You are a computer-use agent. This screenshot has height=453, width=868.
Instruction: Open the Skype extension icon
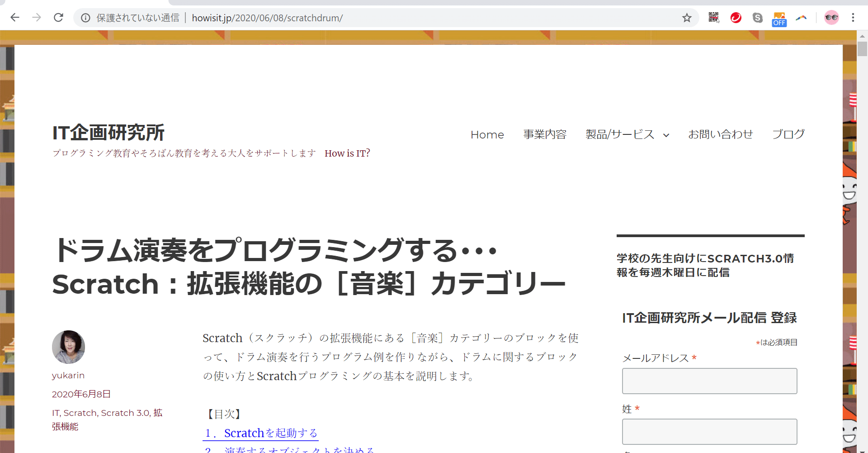[x=758, y=18]
